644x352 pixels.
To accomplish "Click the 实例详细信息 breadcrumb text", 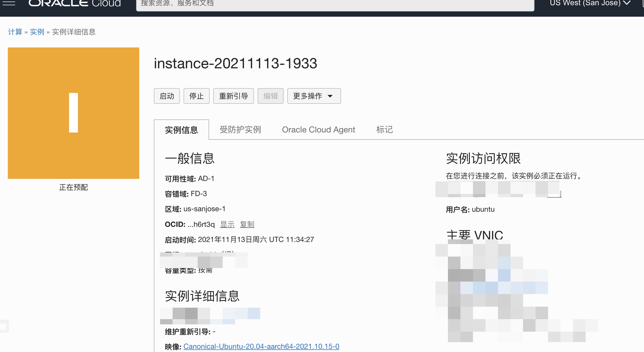I will click(74, 32).
